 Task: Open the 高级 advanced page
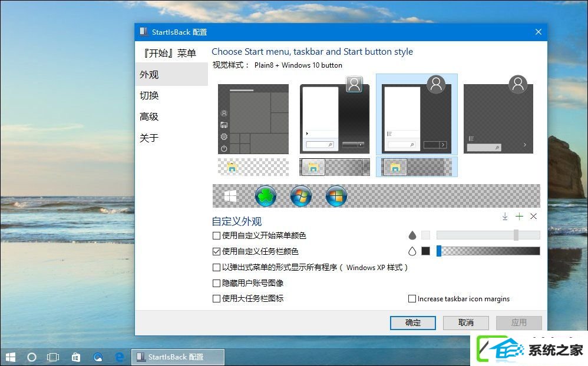[171, 117]
